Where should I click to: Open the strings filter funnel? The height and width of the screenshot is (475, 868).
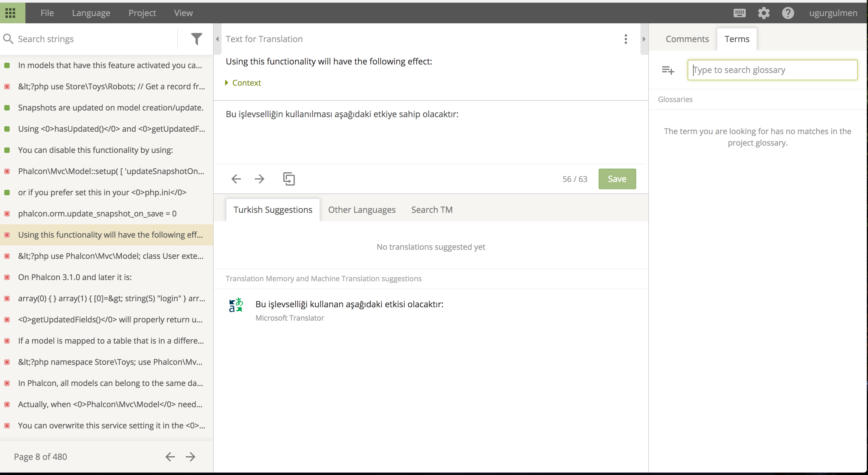coord(196,39)
